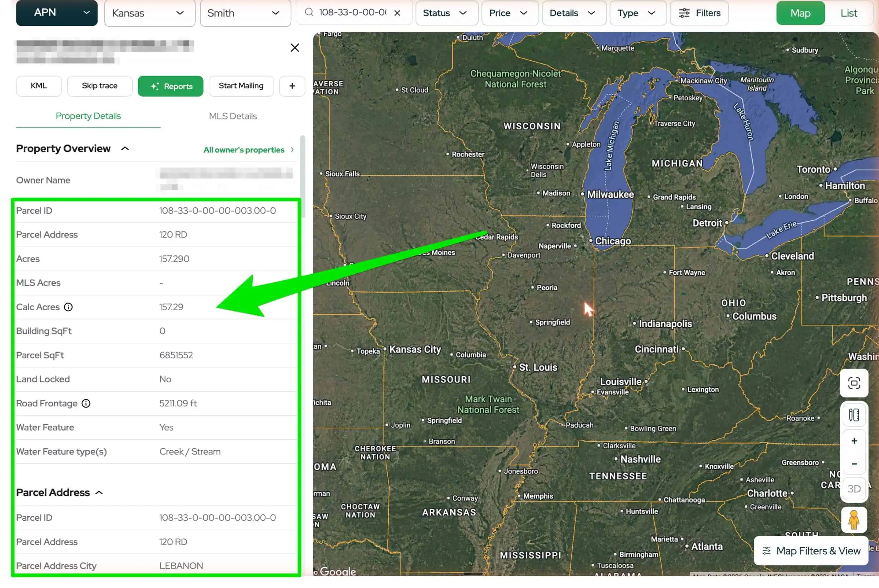
Task: Click the search magnifier icon
Action: coord(309,12)
